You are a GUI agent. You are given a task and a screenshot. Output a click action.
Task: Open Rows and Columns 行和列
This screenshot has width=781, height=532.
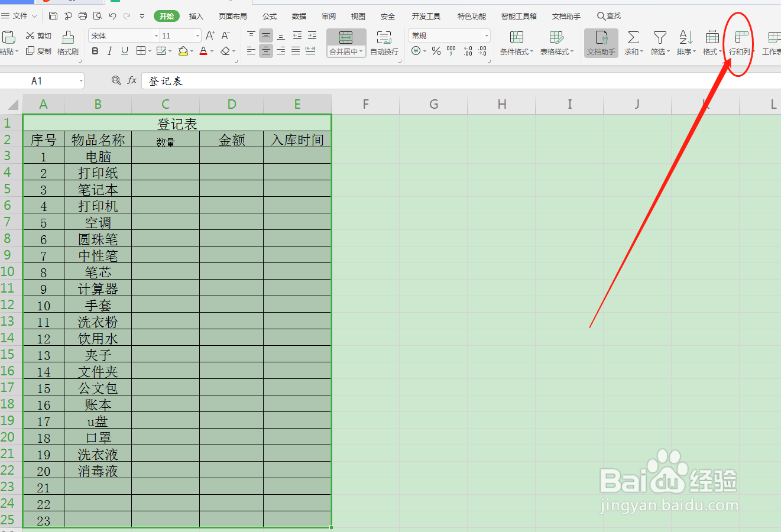click(741, 43)
